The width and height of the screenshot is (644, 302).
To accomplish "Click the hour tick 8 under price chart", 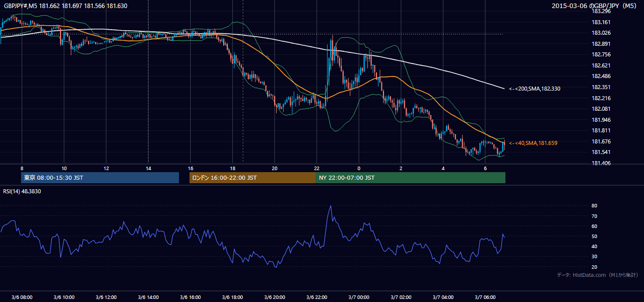I will point(22,168).
